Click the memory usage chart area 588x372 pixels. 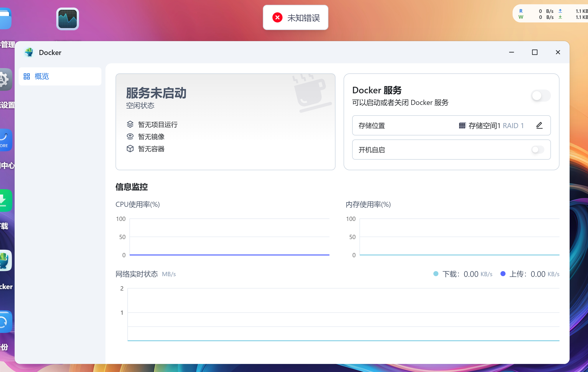(x=460, y=237)
